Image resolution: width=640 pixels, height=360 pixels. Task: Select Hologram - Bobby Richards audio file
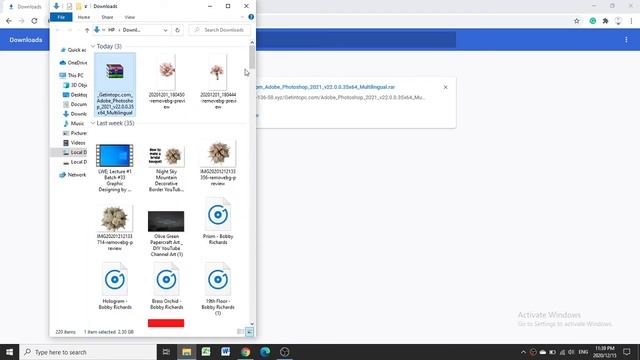coord(115,286)
